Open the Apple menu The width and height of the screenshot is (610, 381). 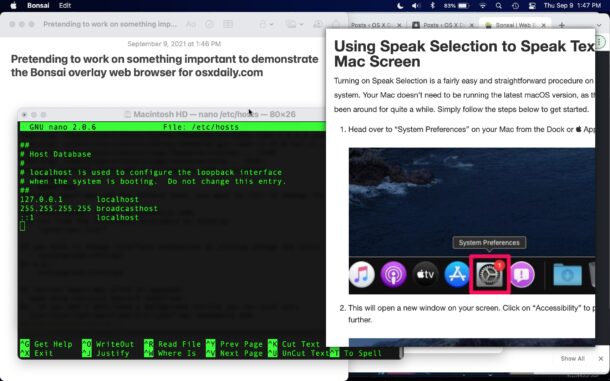[x=14, y=5]
